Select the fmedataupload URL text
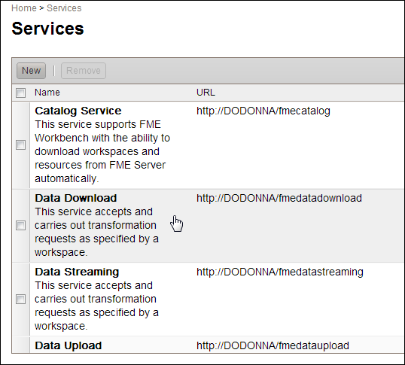This screenshot has width=405, height=365. pos(273,345)
